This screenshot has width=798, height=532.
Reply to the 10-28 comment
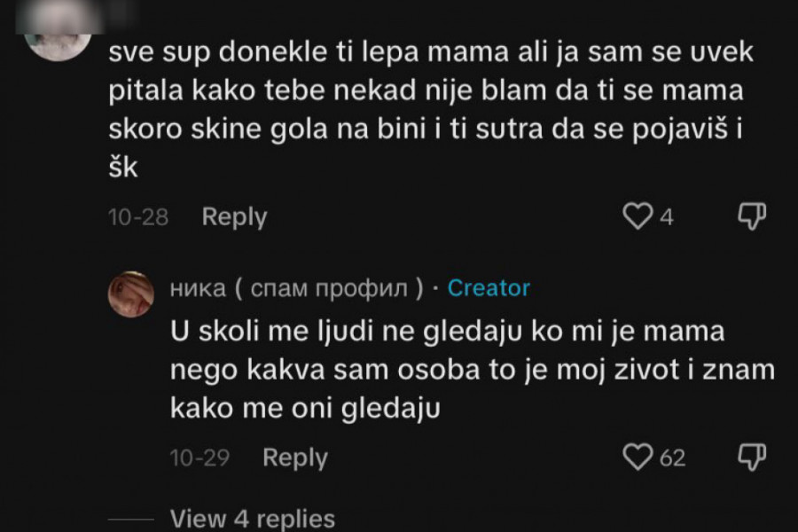[234, 216]
